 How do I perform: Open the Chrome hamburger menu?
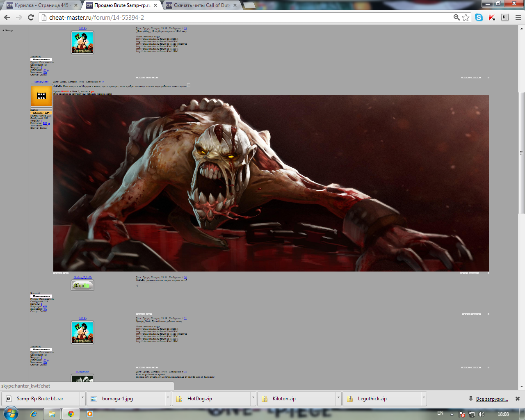518,17
